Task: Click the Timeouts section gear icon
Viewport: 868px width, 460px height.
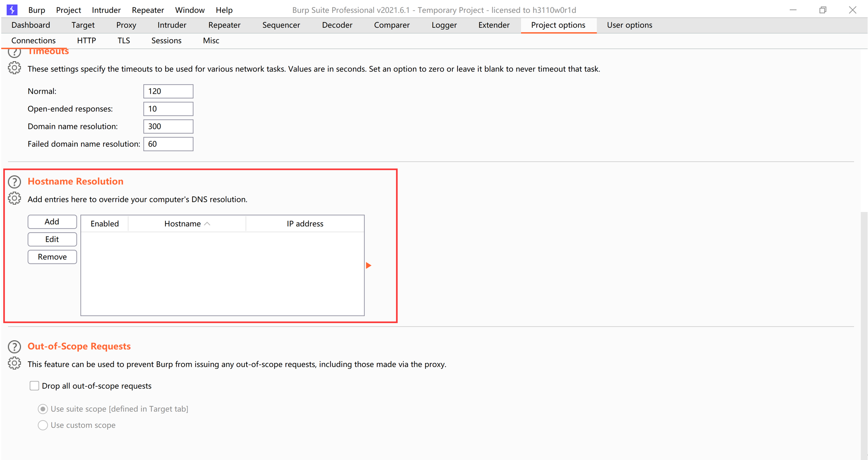Action: (14, 68)
